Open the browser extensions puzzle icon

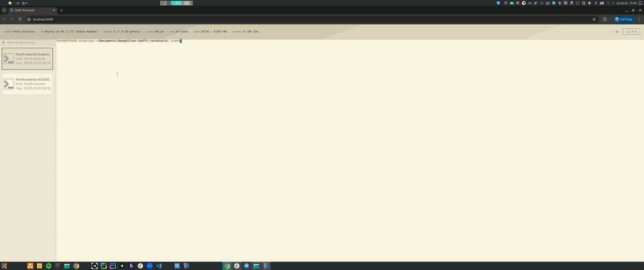(x=605, y=19)
